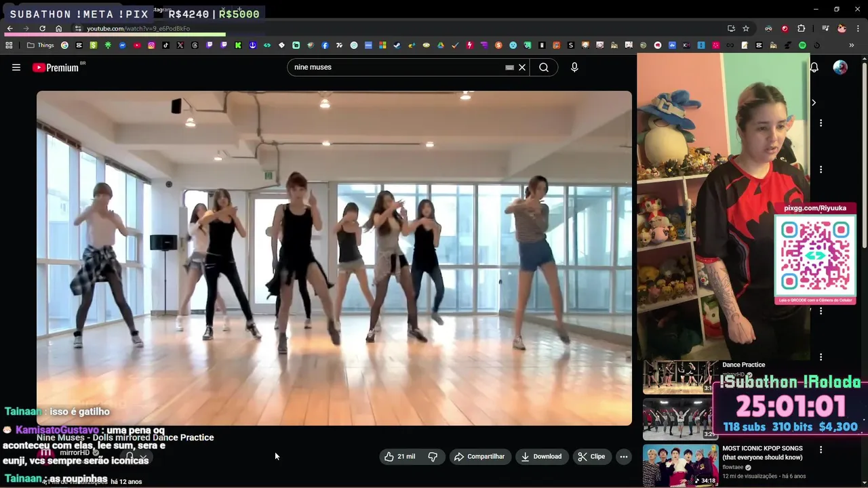The height and width of the screenshot is (488, 868).
Task: Open the TikTok bookmark
Action: click(x=165, y=45)
